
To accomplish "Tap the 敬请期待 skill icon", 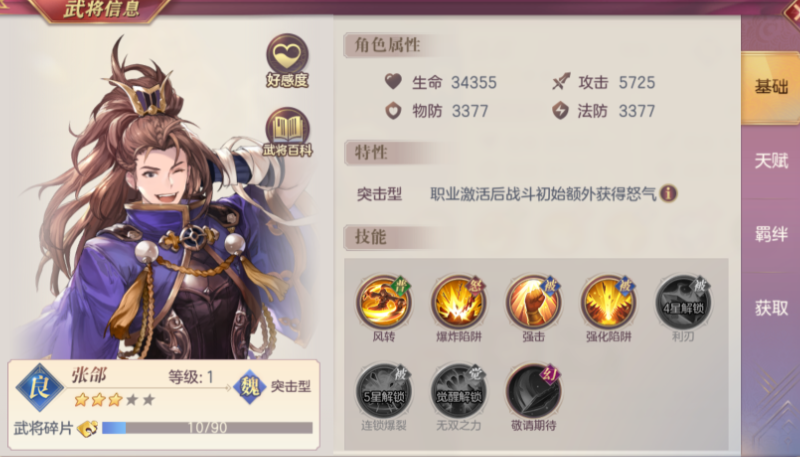I will (x=533, y=392).
